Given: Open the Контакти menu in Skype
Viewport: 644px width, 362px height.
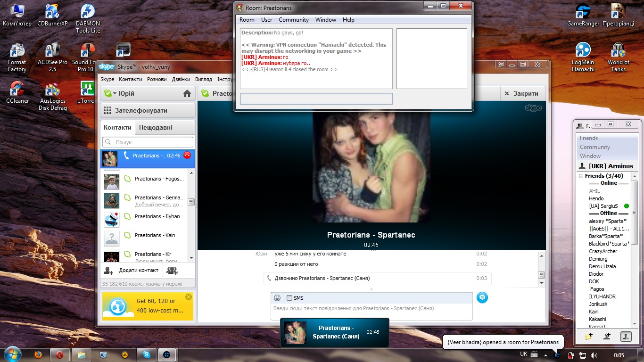Looking at the screenshot, I should click(130, 79).
